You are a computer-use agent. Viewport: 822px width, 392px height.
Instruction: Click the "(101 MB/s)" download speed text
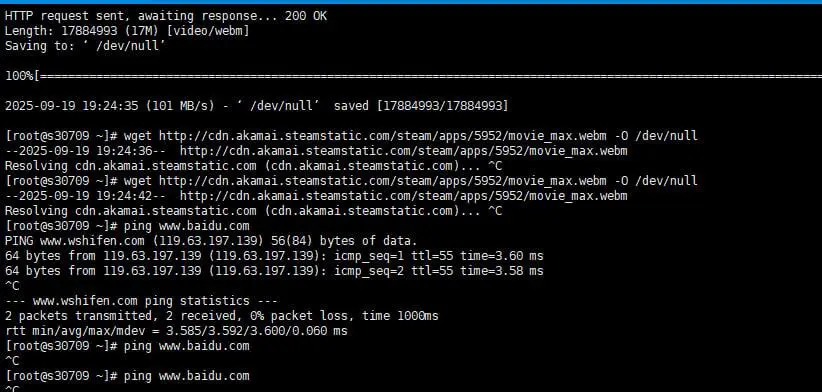(180, 106)
